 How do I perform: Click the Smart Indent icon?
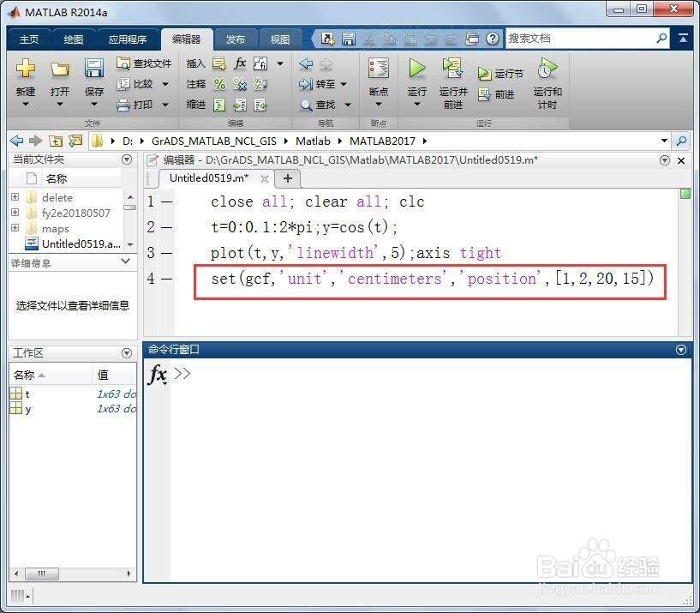tap(219, 105)
